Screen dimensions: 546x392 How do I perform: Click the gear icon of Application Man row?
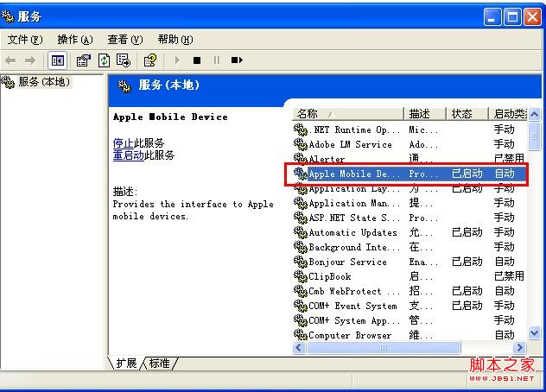pos(300,203)
